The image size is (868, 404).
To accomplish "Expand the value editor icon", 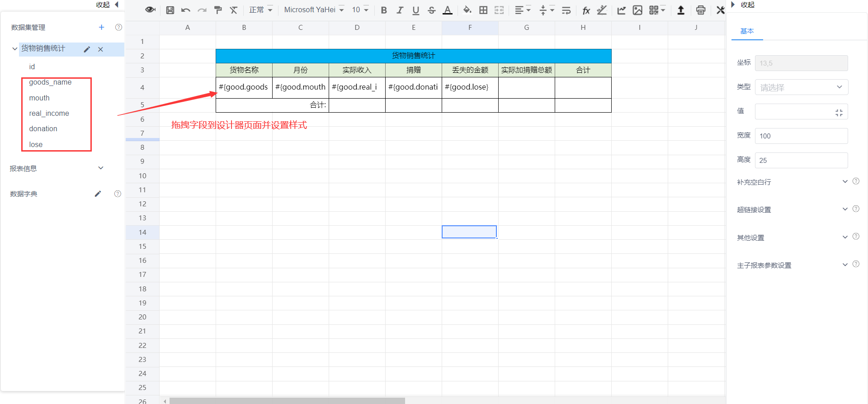I will pos(839,113).
